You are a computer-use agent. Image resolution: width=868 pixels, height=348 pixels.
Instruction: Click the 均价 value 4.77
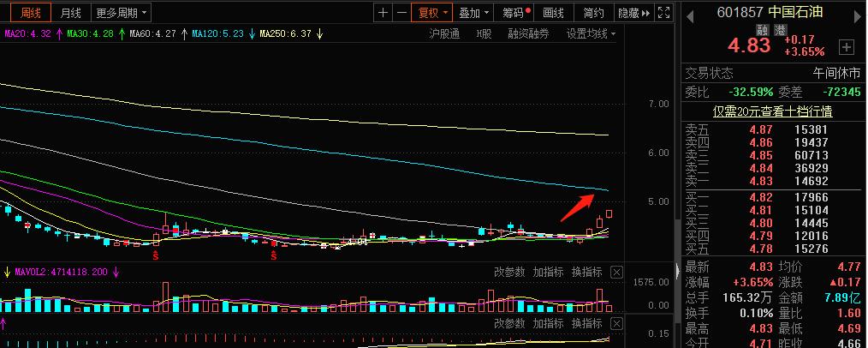[x=849, y=267]
